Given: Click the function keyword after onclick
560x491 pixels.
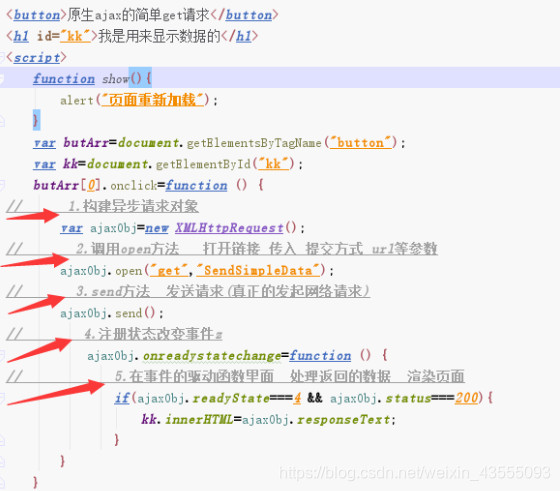Looking at the screenshot, I should click(196, 185).
